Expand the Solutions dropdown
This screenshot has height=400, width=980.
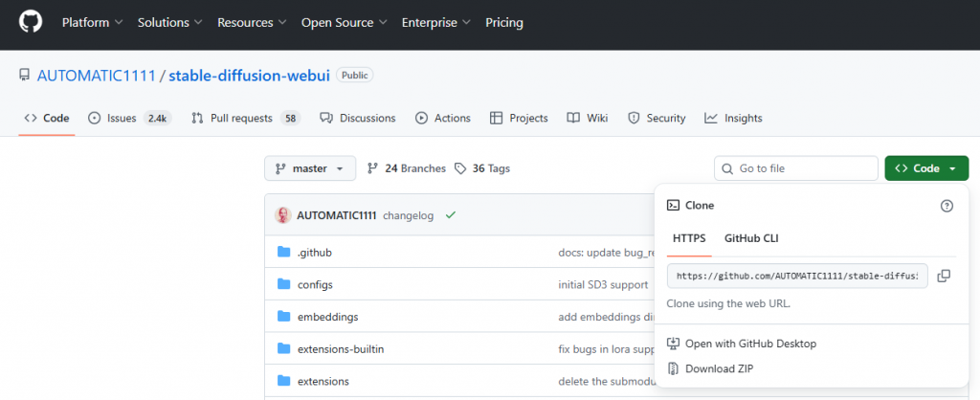[x=169, y=22]
